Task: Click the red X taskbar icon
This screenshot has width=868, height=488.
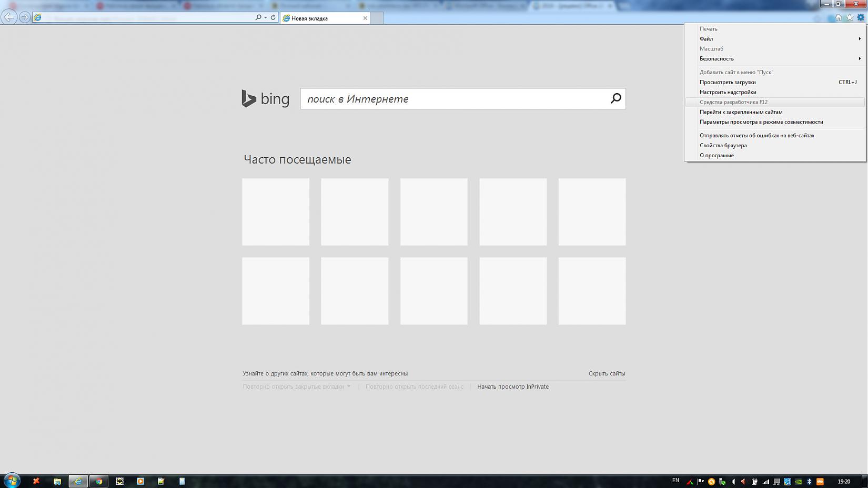Action: tap(36, 481)
